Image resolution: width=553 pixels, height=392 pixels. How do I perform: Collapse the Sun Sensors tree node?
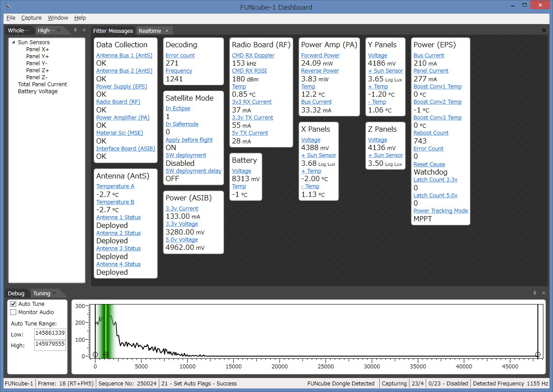click(x=13, y=42)
